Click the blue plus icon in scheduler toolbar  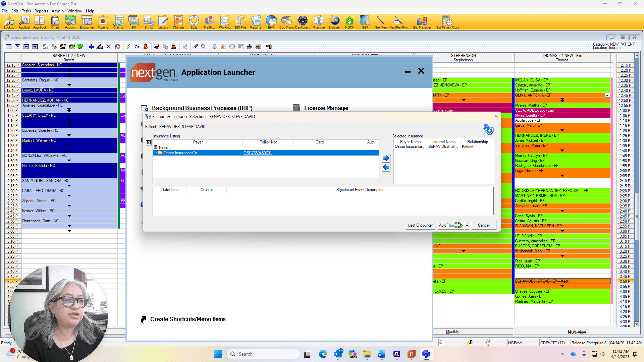(91, 47)
